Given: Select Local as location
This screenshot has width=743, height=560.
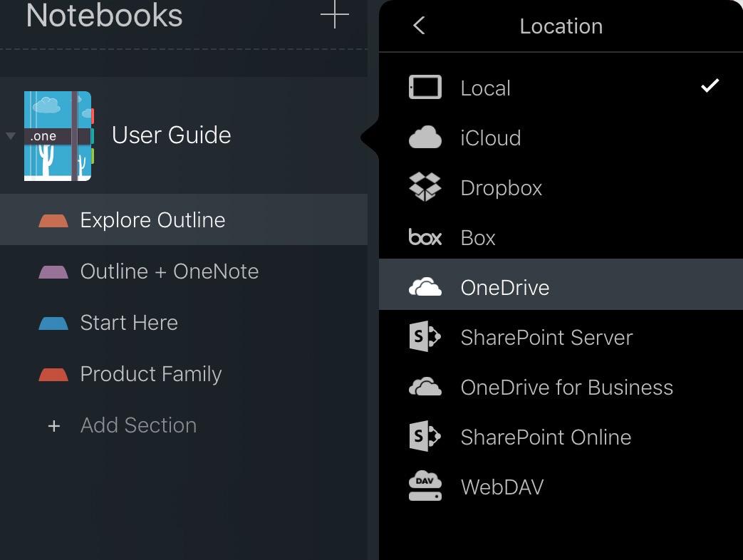Looking at the screenshot, I should [561, 88].
